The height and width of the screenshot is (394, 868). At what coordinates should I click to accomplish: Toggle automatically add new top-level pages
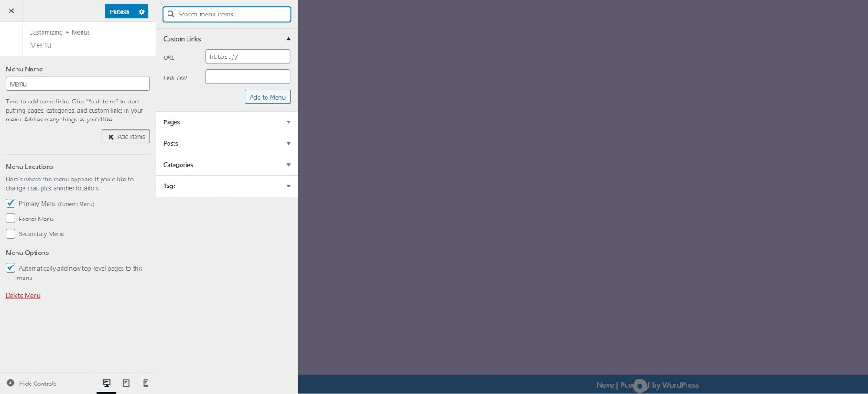pos(10,268)
